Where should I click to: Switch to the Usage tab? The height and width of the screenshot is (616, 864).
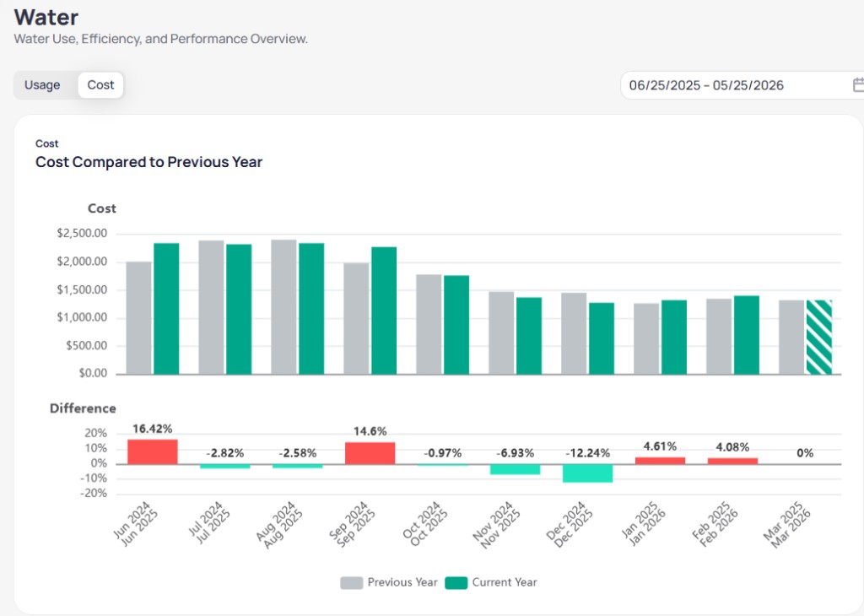tap(42, 85)
